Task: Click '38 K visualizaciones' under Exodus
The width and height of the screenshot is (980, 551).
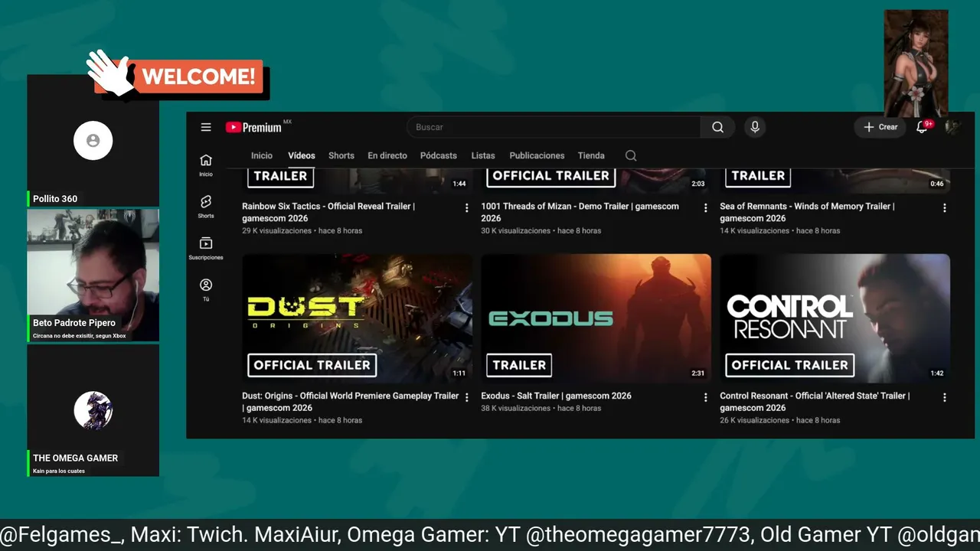Action: pyautogui.click(x=515, y=408)
